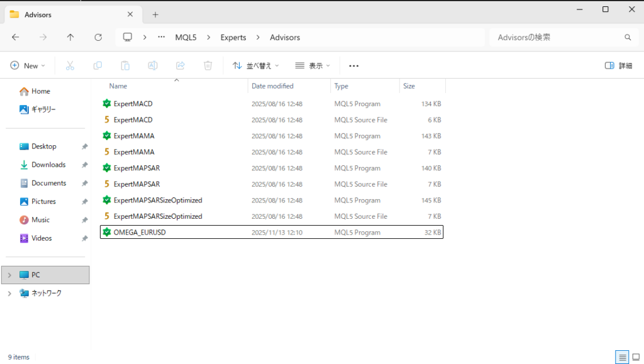Refresh the current folder view
644x364 pixels.
pos(98,38)
